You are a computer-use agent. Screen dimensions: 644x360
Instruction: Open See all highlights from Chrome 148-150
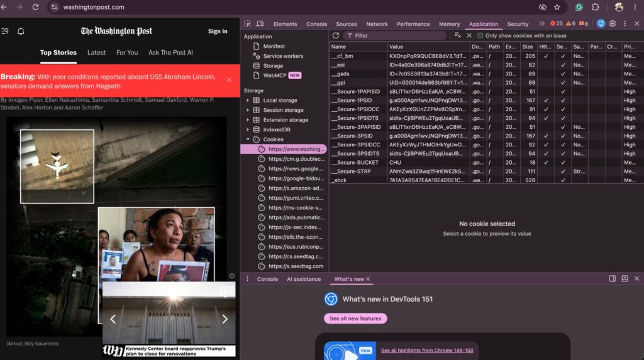tap(427, 351)
